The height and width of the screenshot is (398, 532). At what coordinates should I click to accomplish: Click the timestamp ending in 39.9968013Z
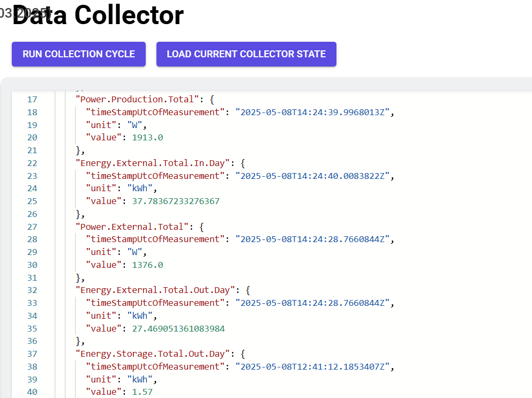[x=314, y=112]
